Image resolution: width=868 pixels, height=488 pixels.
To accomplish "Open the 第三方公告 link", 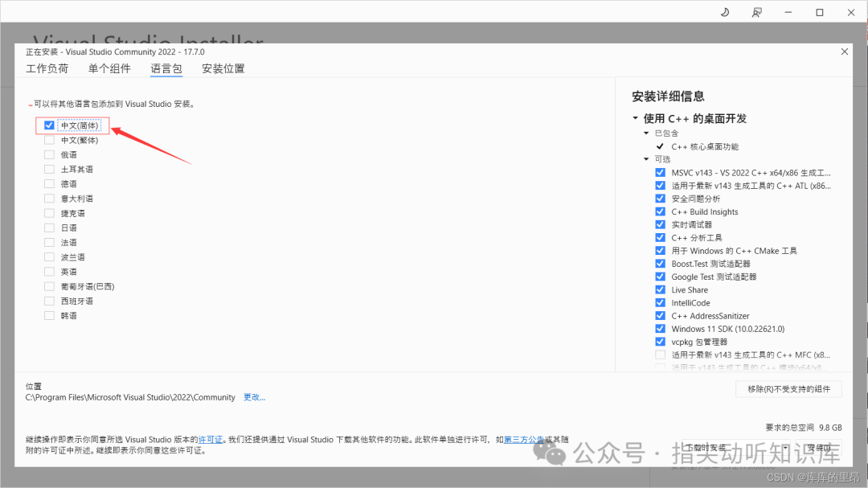I will pyautogui.click(x=524, y=439).
